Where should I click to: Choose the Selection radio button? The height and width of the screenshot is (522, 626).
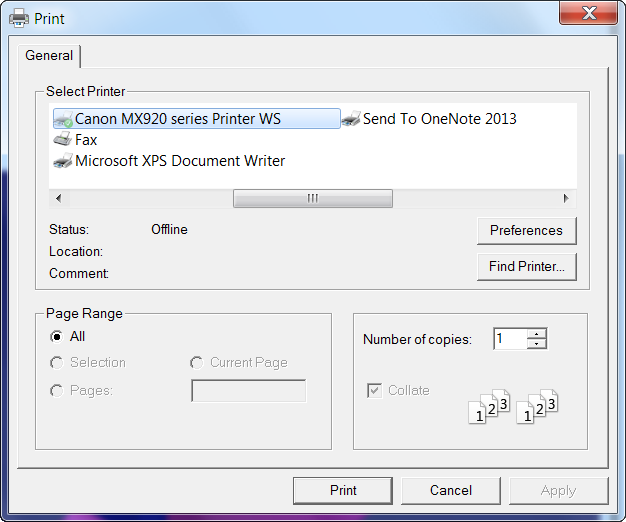(x=57, y=363)
